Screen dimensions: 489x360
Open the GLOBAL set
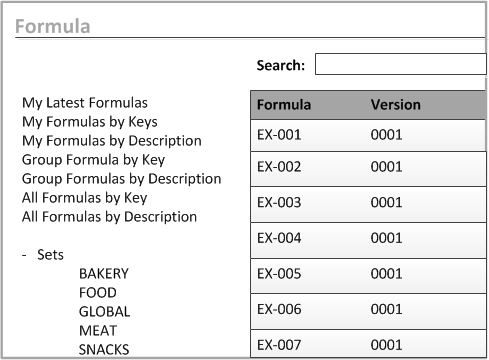tap(104, 312)
